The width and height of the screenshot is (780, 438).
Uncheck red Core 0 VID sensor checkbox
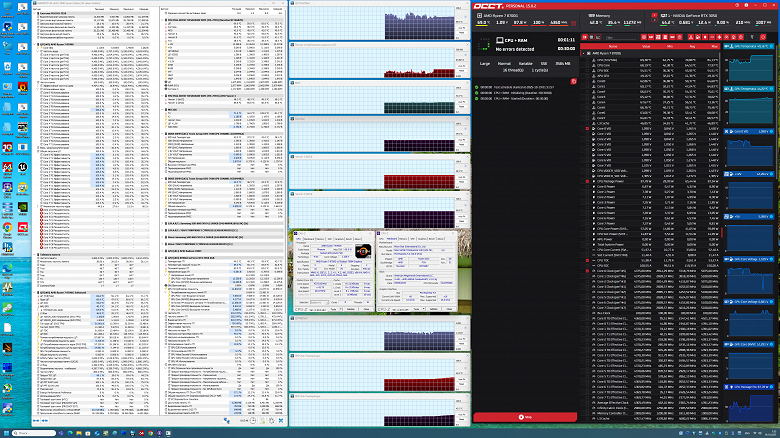tap(587, 128)
